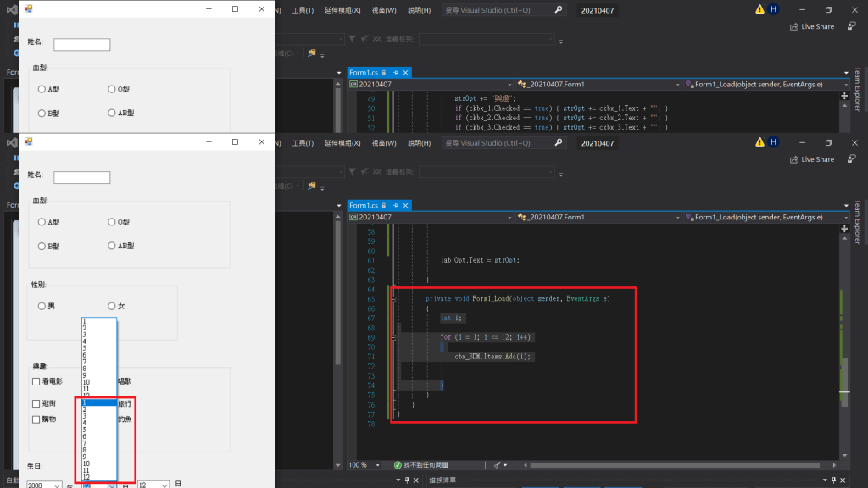This screenshot has height=488, width=868.
Task: Open the 堆疊框架 combo box in bottom window
Action: (x=487, y=172)
